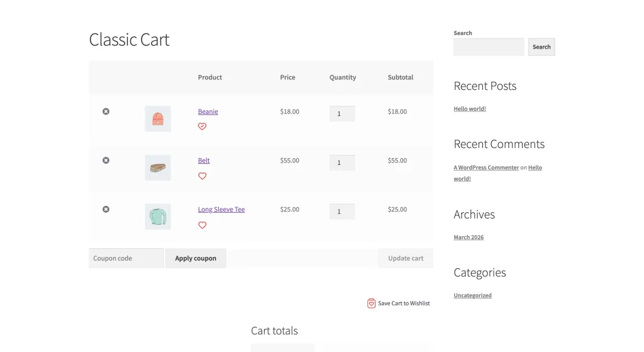Image resolution: width=644 pixels, height=352 pixels.
Task: Open A WordPress Commenter link
Action: [x=486, y=167]
